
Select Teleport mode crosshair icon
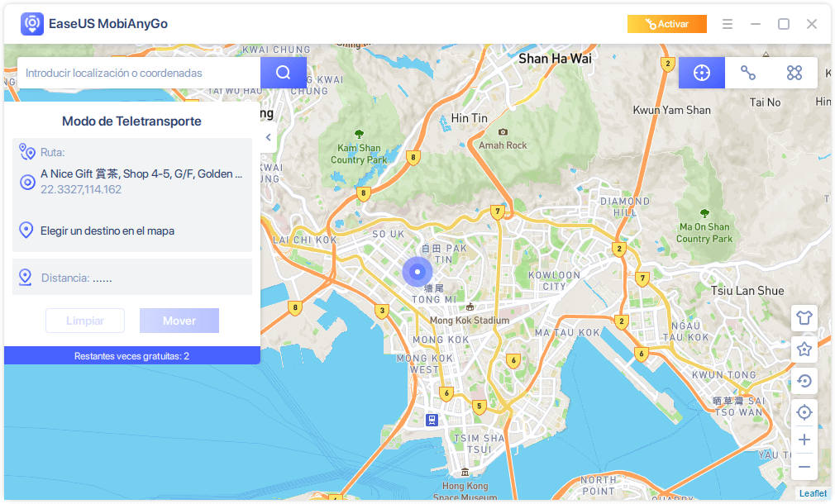point(702,73)
